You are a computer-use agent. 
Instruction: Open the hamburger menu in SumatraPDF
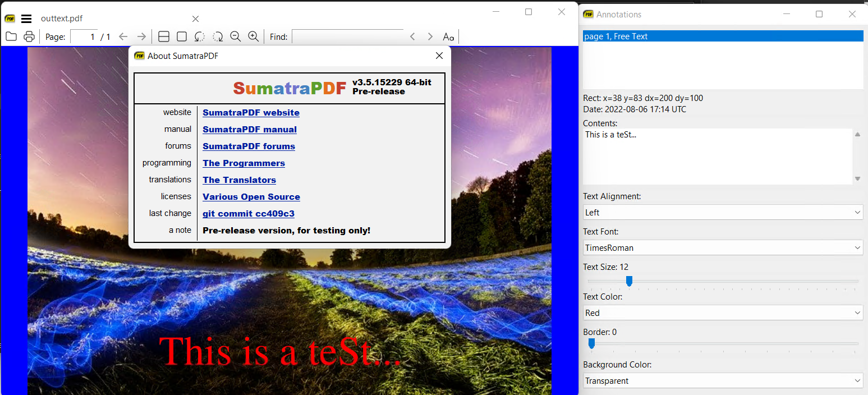pyautogui.click(x=26, y=19)
